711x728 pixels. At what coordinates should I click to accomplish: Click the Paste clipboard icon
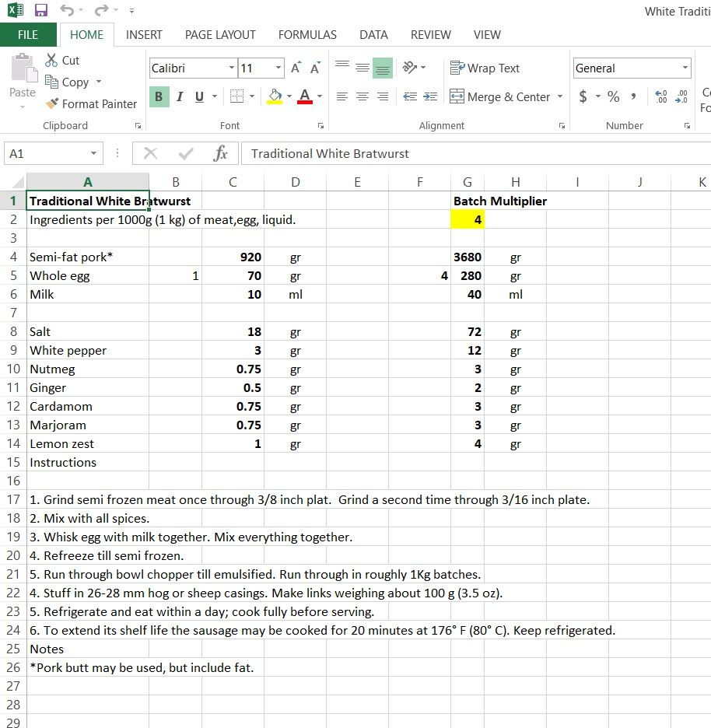23,68
